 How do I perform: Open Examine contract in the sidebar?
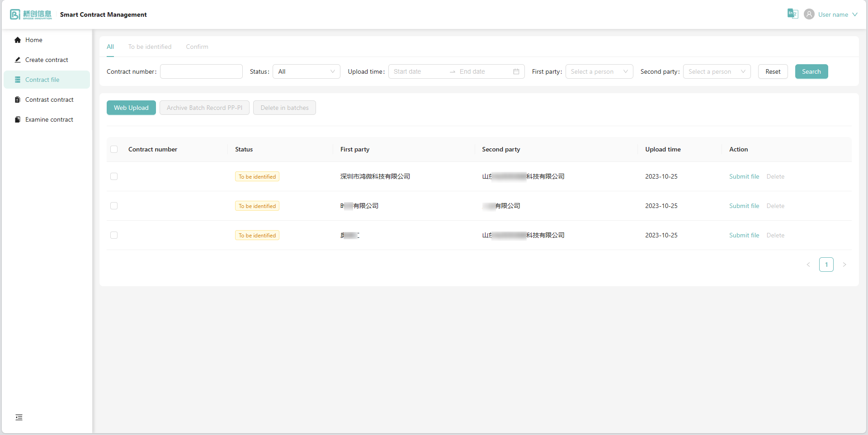(x=47, y=119)
